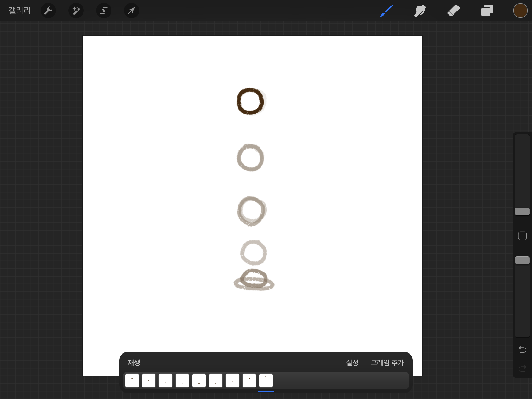Select the Eraser tool
The image size is (532, 399).
click(453, 11)
